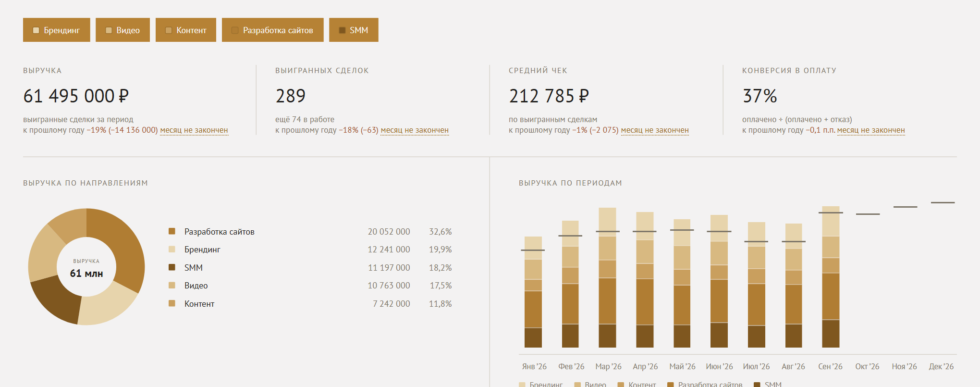
Task: Click the 'Контент' label in donut legend
Action: click(x=199, y=304)
